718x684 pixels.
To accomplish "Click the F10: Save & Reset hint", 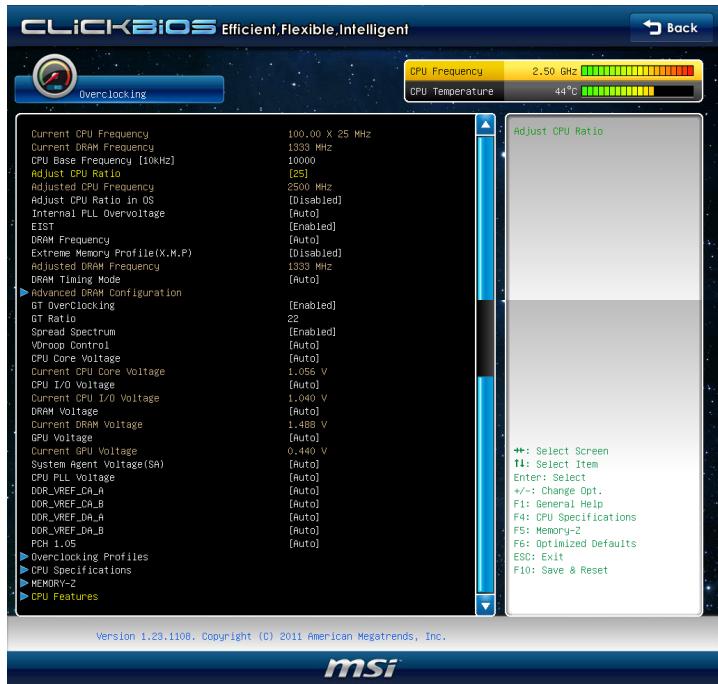I will click(560, 570).
